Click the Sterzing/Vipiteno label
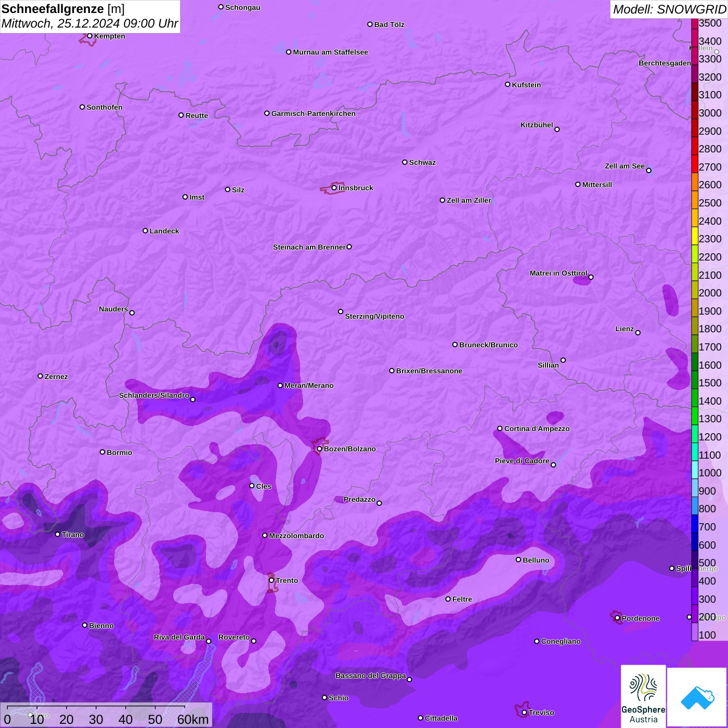728x728 pixels. coord(374,316)
